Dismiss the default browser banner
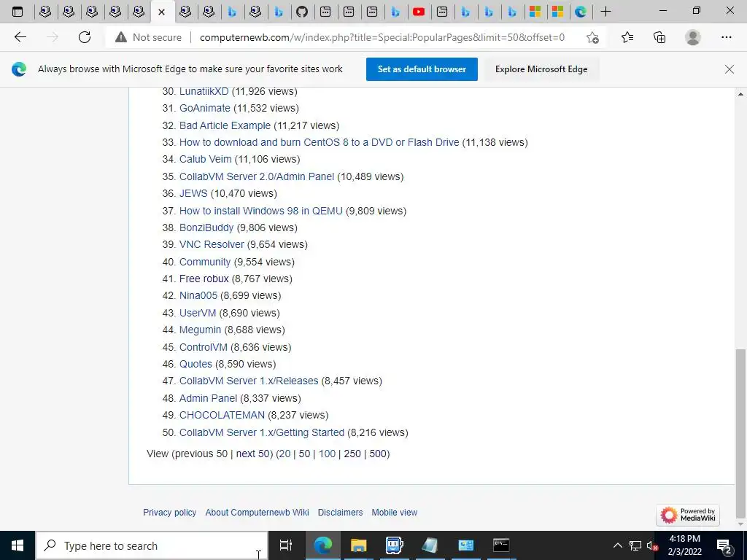 click(729, 69)
